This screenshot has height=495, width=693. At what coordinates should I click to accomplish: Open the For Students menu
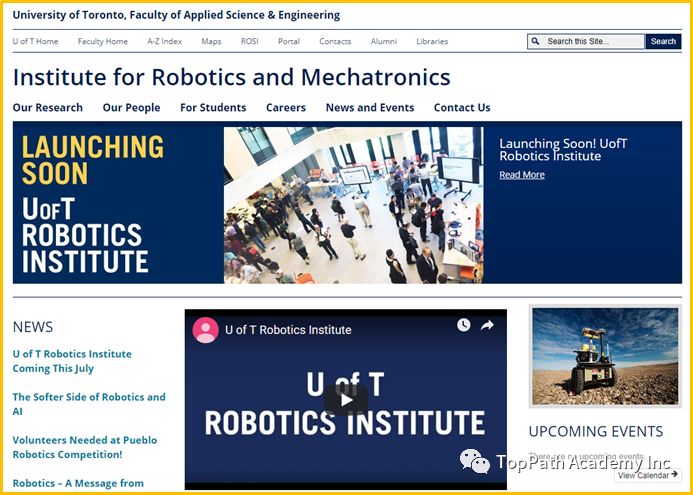[213, 107]
